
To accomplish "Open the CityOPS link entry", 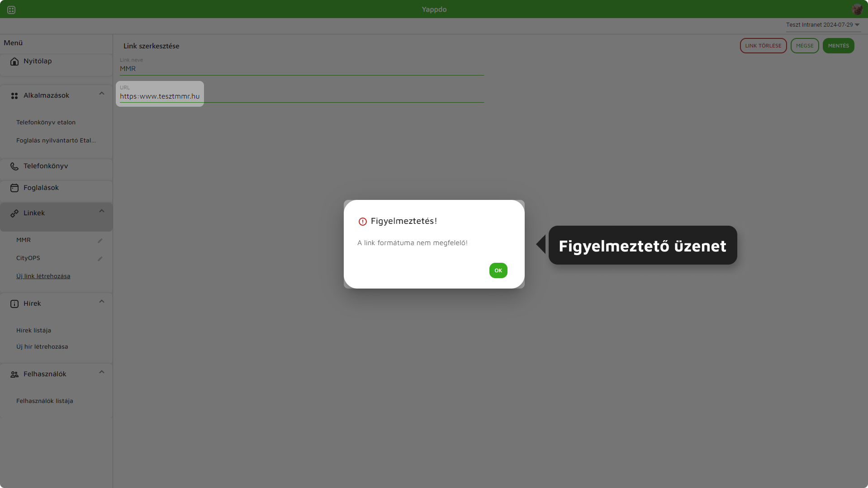I will 28,258.
